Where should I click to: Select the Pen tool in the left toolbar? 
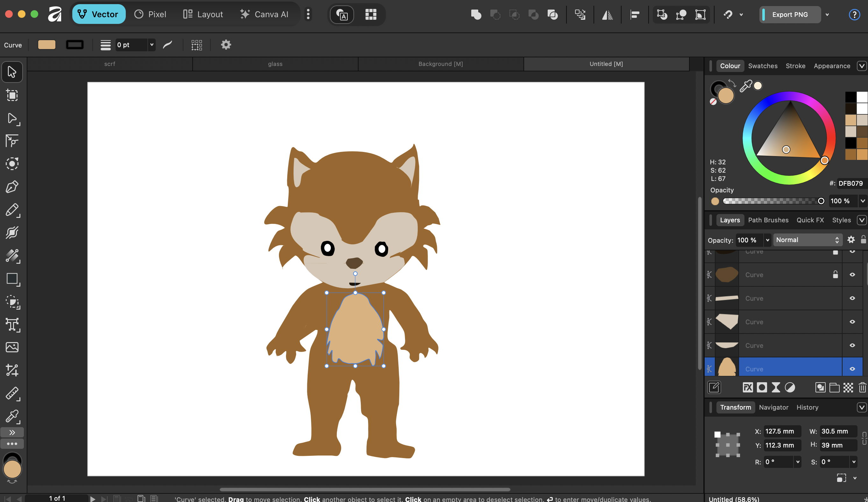click(x=12, y=187)
